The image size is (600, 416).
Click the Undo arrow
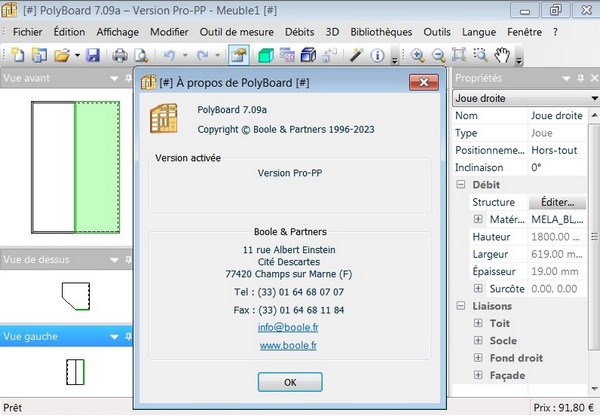(x=169, y=55)
